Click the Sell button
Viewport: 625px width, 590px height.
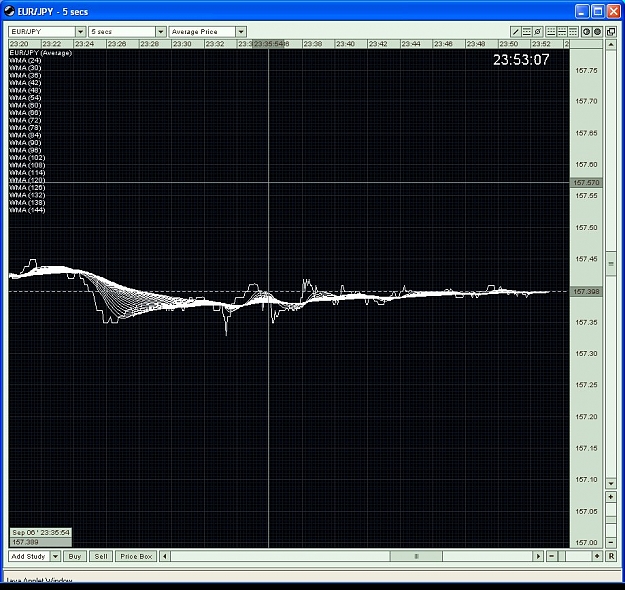[101, 556]
